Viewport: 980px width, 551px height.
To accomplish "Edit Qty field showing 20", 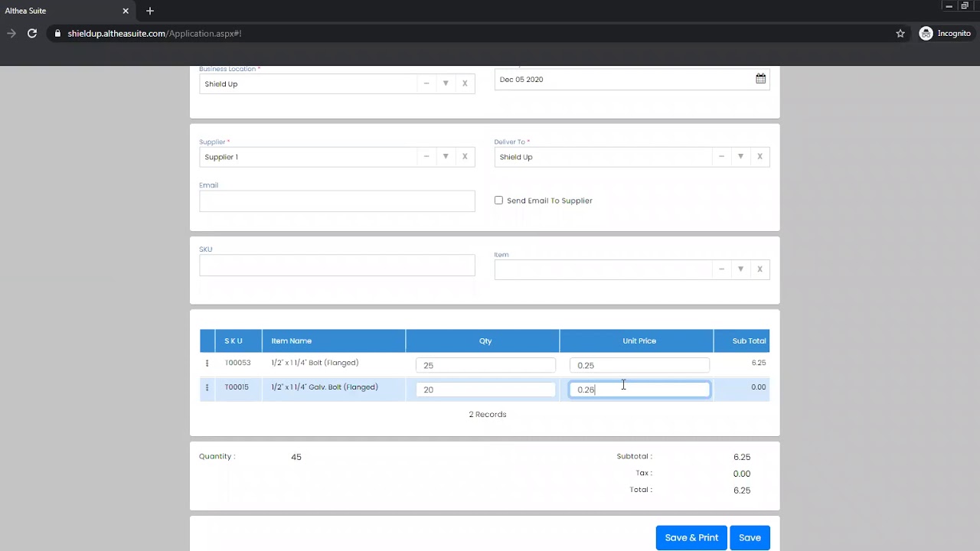I will pyautogui.click(x=485, y=390).
